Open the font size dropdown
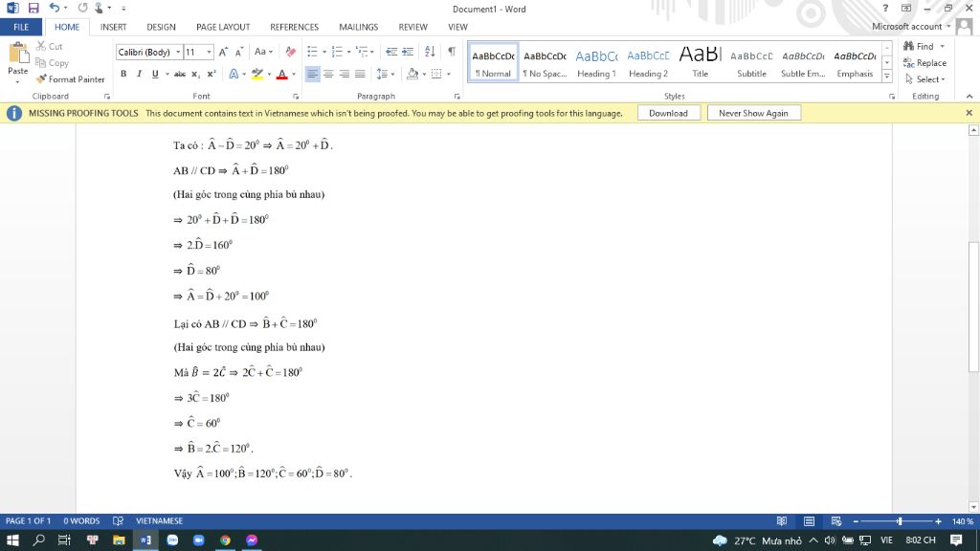The width and height of the screenshot is (980, 551). 209,52
